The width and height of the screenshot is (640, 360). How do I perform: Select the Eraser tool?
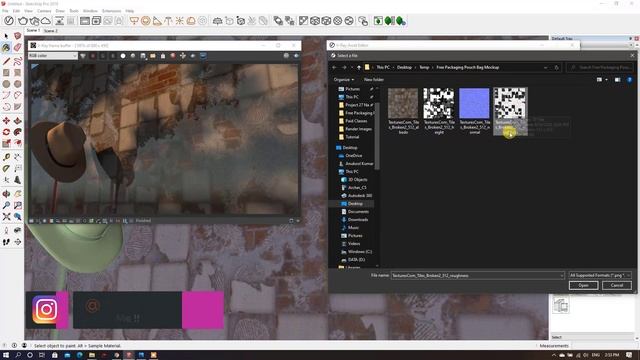pyautogui.click(x=18, y=48)
